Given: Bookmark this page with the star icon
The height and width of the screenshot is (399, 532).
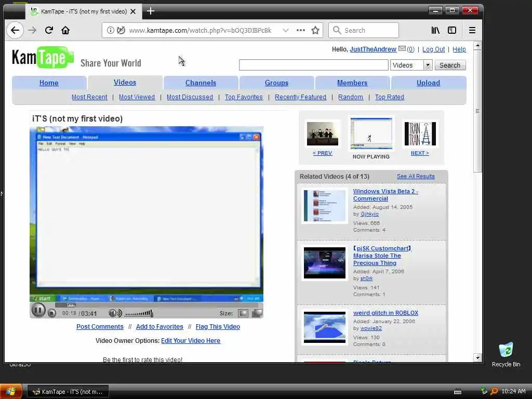Looking at the screenshot, I should coord(315,30).
